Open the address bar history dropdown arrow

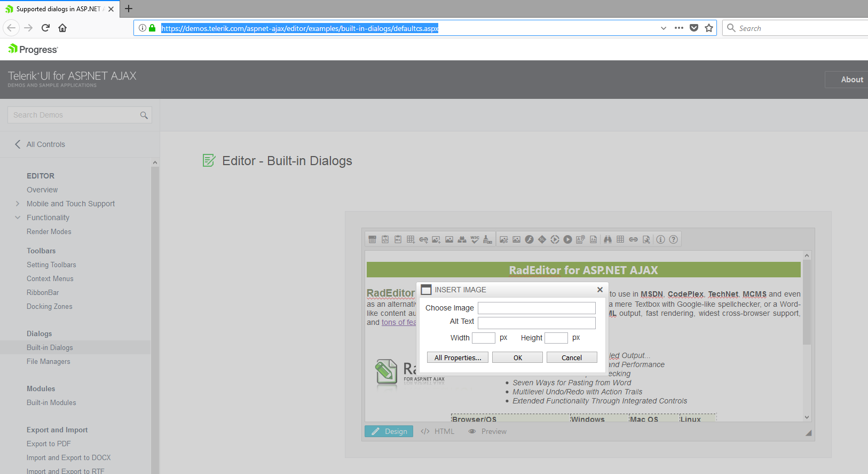coord(664,28)
